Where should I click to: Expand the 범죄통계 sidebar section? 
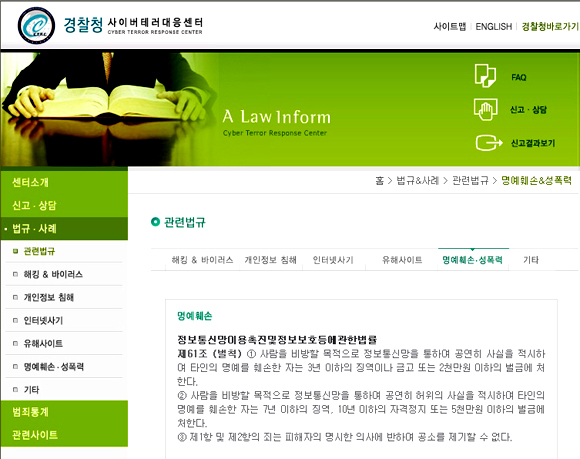click(30, 412)
